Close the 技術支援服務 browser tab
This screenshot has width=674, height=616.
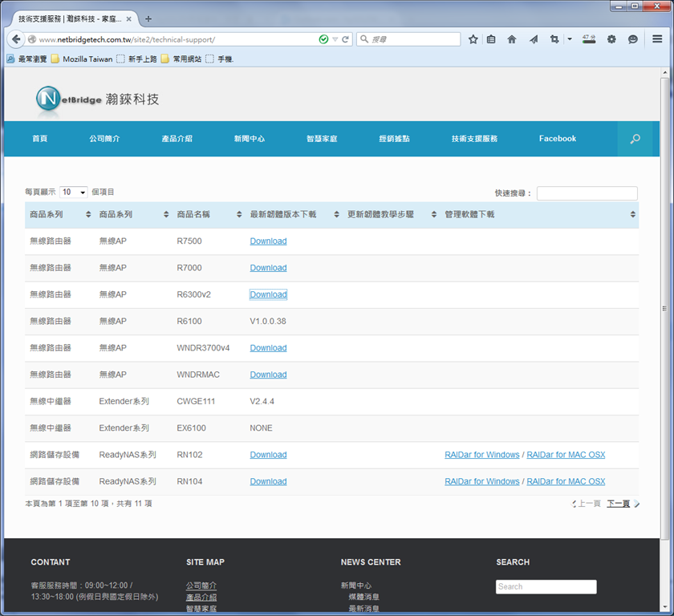tap(128, 19)
